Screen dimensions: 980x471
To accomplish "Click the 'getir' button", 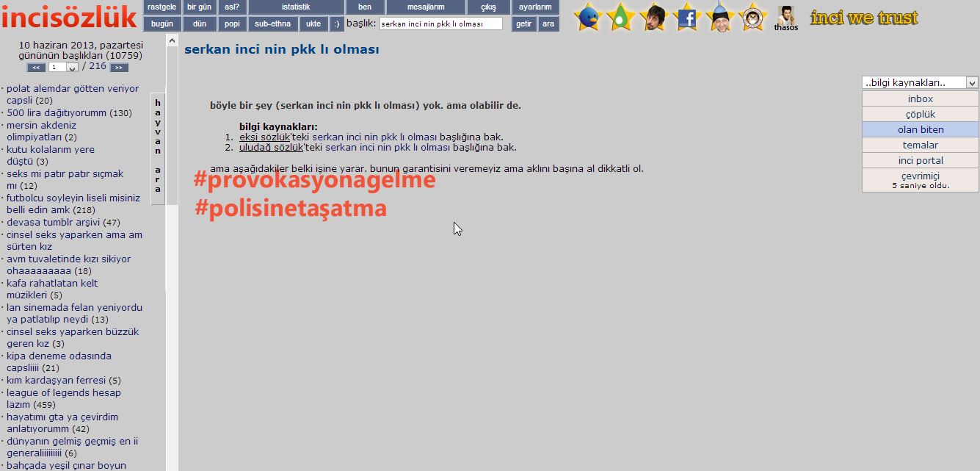I will (x=523, y=24).
